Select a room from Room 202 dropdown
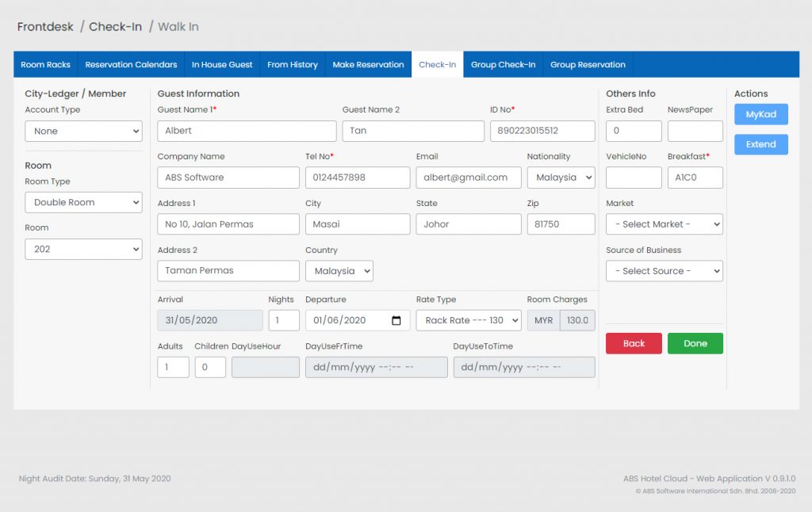The image size is (812, 512). 83,249
